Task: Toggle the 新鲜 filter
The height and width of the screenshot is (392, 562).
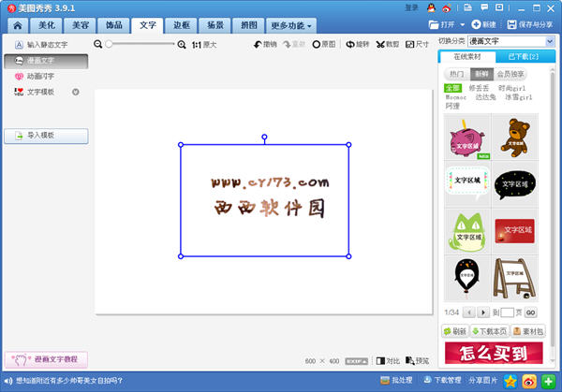Action: (x=481, y=74)
